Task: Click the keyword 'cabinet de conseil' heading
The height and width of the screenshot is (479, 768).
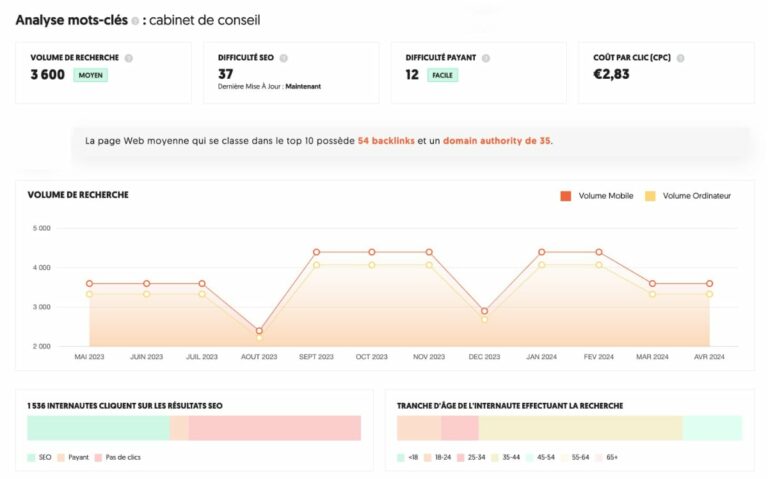Action: coord(205,20)
